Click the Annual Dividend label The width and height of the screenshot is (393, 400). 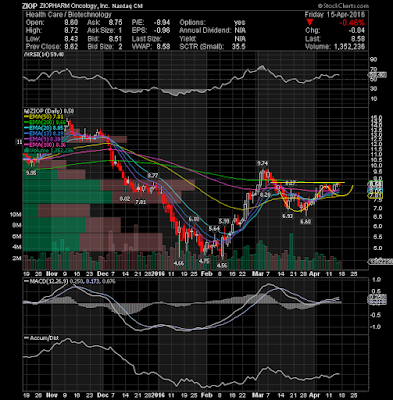205,31
